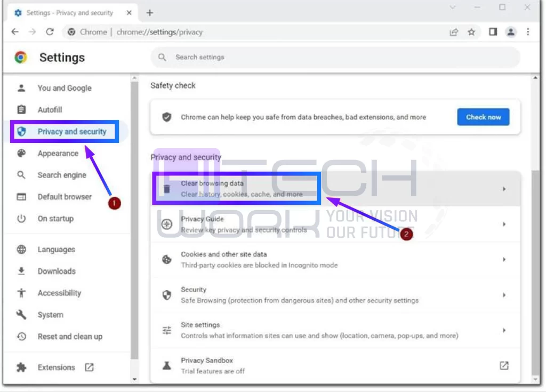Click Privacy Sandbox external link icon
This screenshot has height=392, width=546.
[504, 366]
